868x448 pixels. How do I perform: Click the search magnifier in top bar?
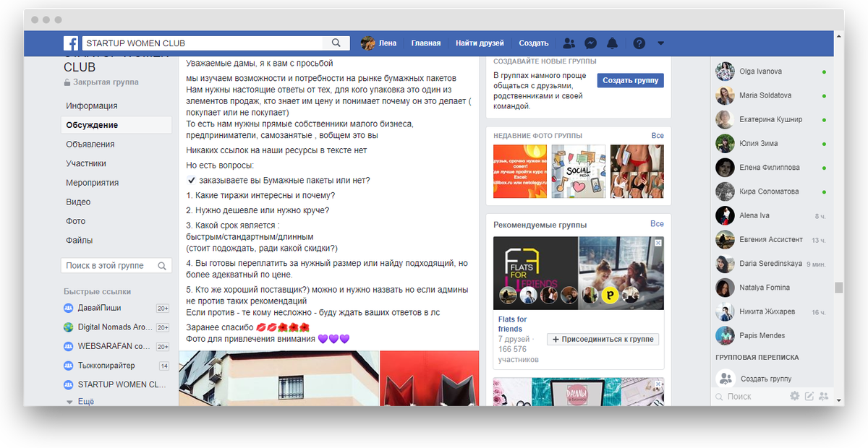[336, 43]
